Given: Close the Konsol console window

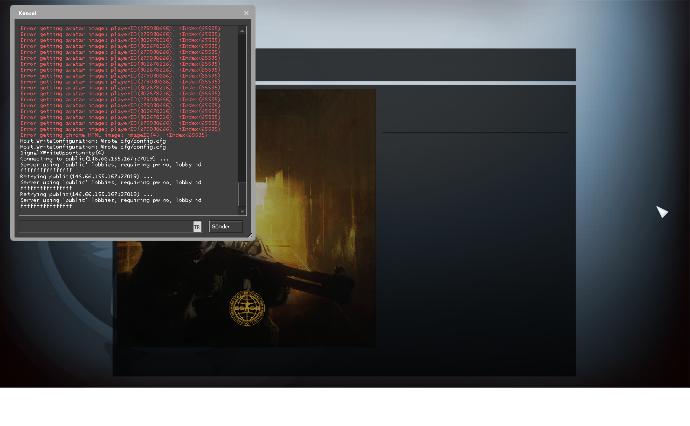Looking at the screenshot, I should tap(246, 13).
